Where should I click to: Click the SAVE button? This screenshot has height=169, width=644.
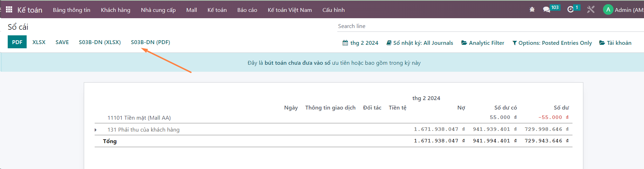tap(62, 42)
